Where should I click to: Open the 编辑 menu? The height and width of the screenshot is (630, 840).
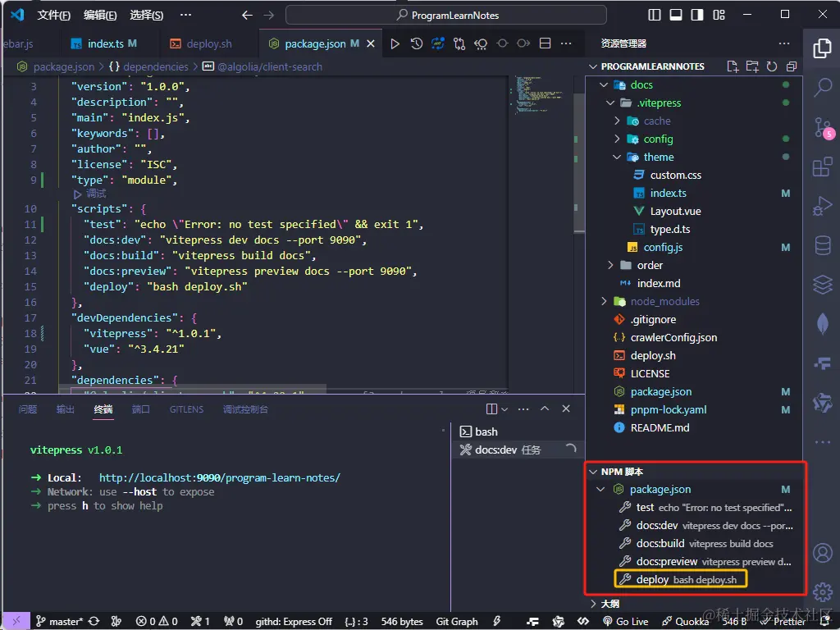point(99,15)
